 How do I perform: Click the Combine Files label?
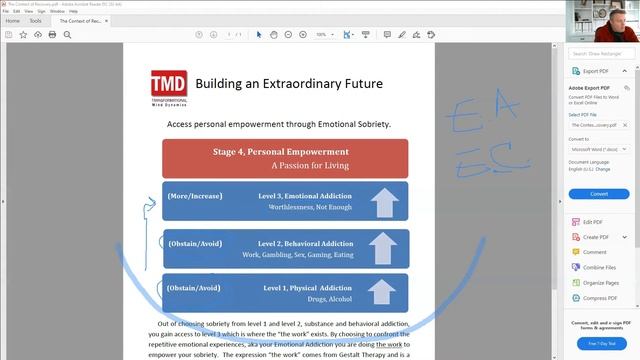coord(599,267)
